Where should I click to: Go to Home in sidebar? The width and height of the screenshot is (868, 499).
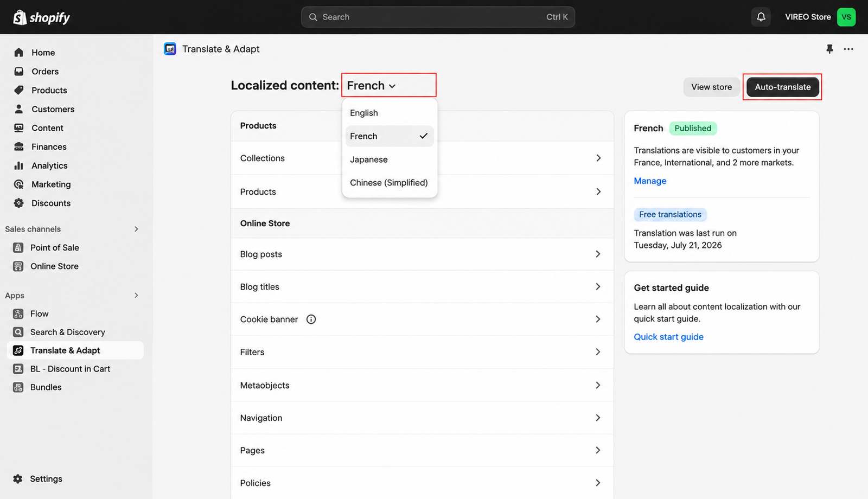point(43,53)
